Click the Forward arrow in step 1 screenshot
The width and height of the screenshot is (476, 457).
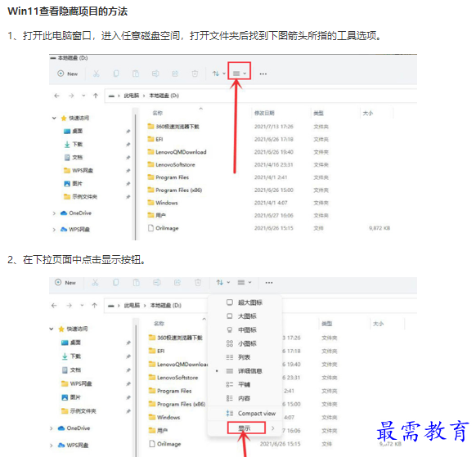coord(71,96)
